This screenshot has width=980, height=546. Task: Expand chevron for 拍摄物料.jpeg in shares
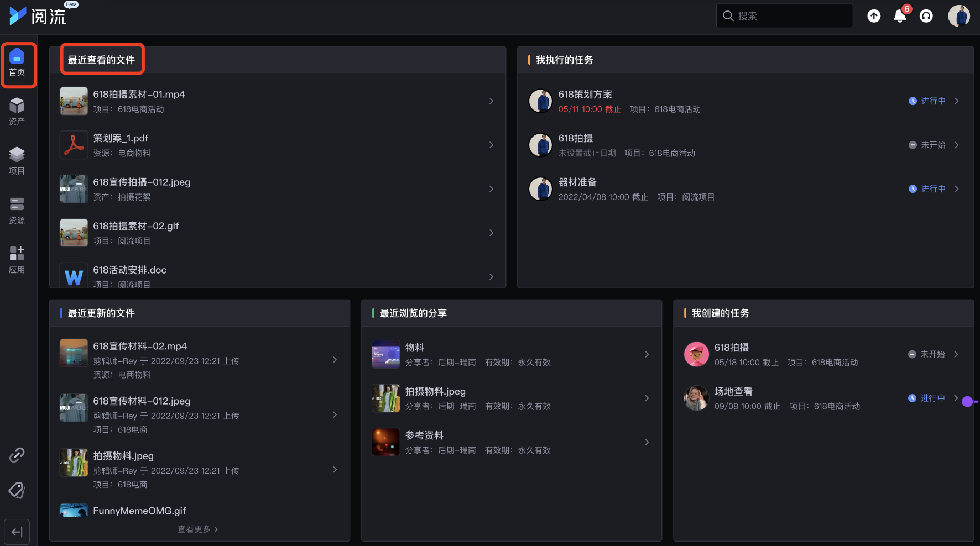pyautogui.click(x=647, y=398)
